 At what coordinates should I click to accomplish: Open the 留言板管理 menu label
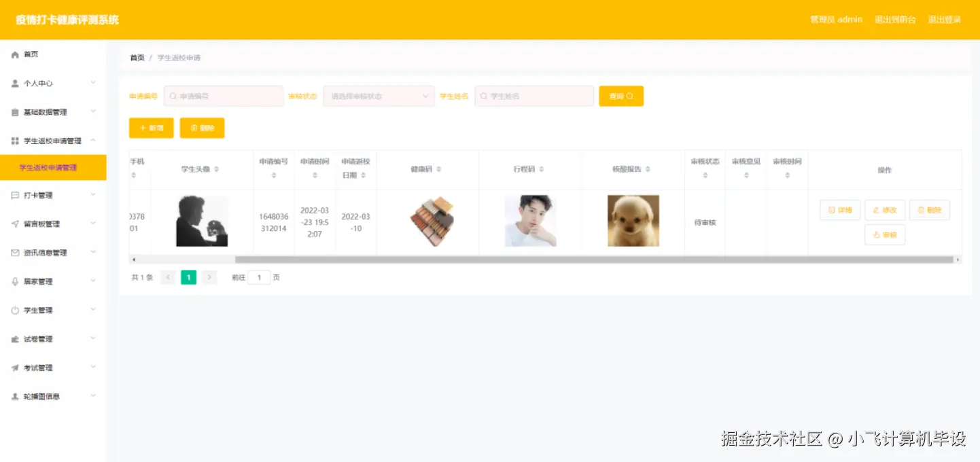tap(41, 224)
